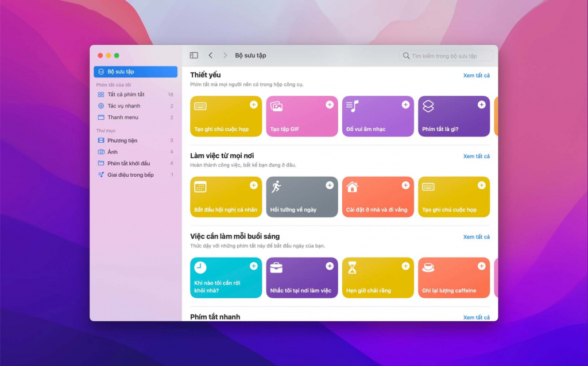Open the 'Nhắc tôi tại nơi làm việc' card
The width and height of the screenshot is (588, 366).
[x=302, y=278]
